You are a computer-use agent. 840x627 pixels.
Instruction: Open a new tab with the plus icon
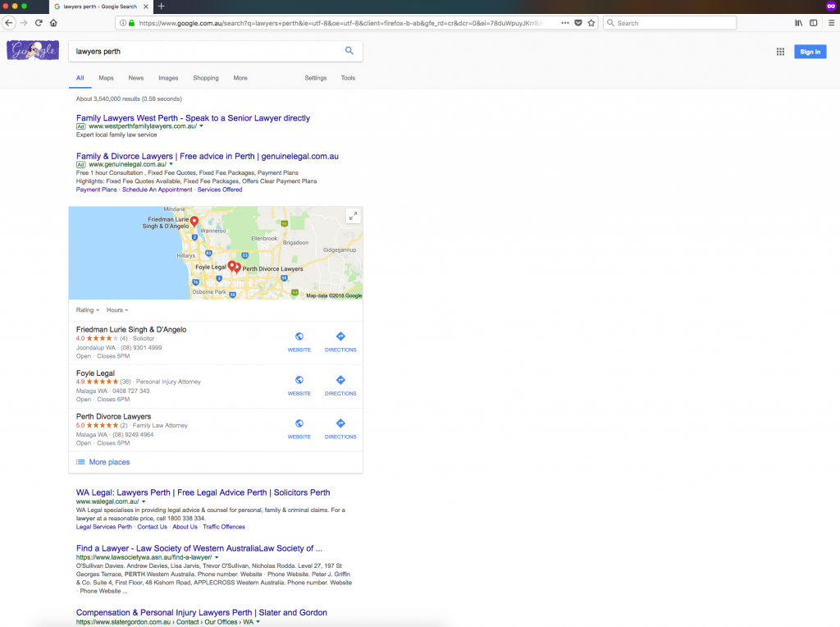[162, 7]
